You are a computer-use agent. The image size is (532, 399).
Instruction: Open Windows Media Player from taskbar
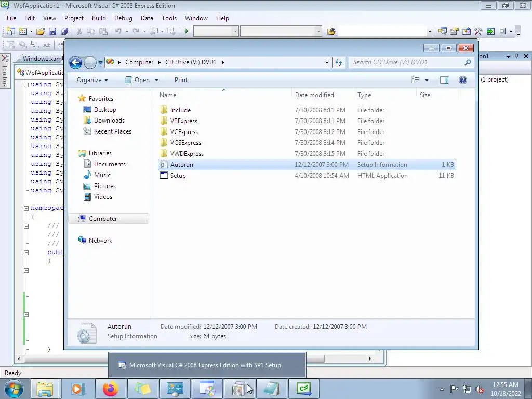pyautogui.click(x=77, y=389)
